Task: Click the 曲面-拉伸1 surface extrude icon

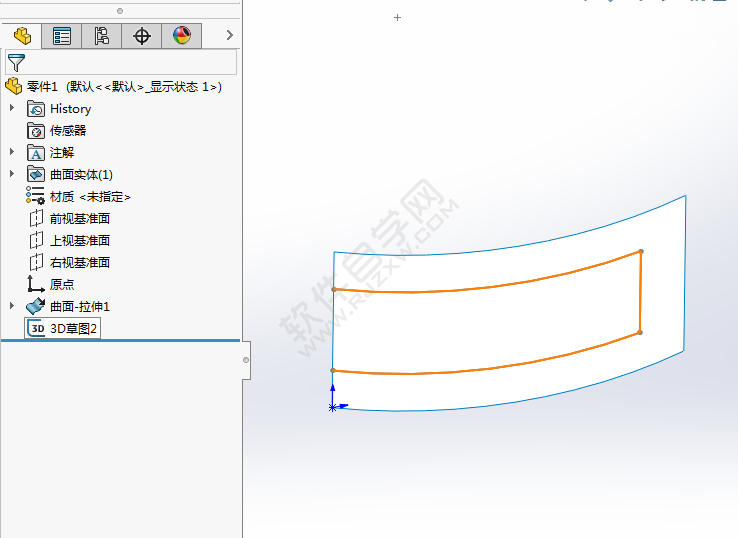Action: tap(36, 306)
